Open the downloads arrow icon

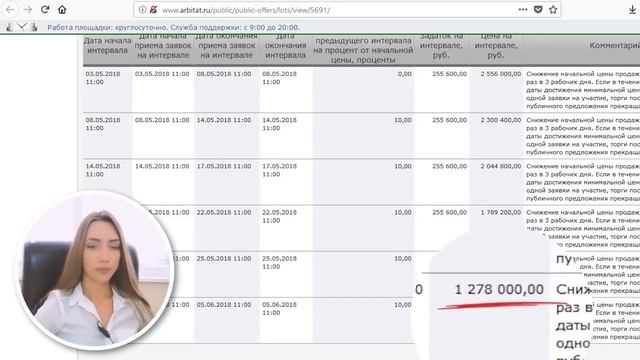coord(632,10)
